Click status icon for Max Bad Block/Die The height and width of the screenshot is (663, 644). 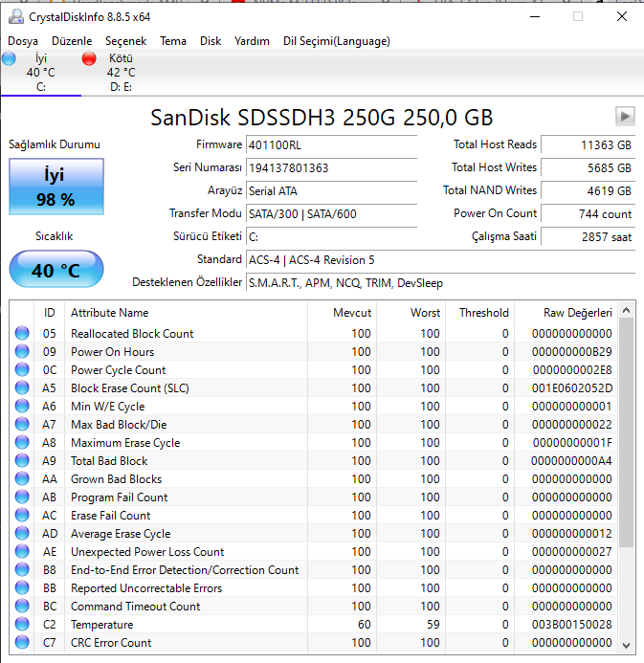point(22,424)
